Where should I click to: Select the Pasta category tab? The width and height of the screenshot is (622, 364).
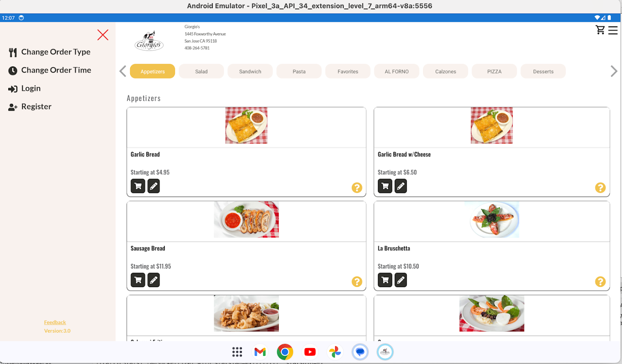click(299, 71)
